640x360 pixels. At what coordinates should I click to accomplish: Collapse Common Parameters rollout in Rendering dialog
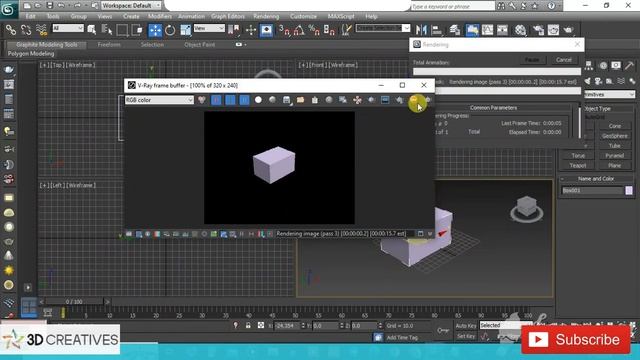click(x=493, y=108)
